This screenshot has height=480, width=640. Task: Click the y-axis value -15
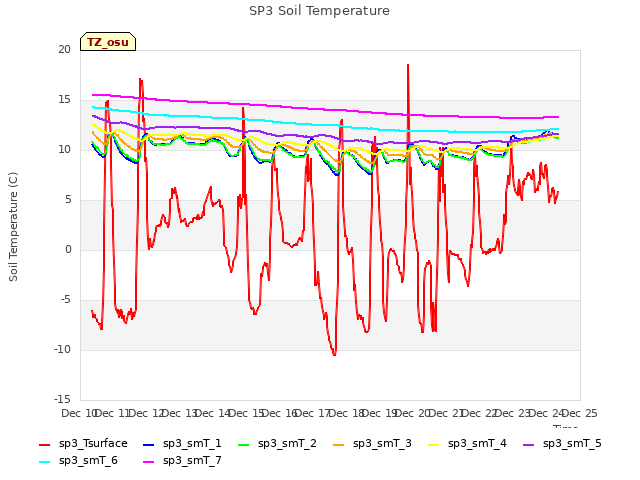[62, 399]
